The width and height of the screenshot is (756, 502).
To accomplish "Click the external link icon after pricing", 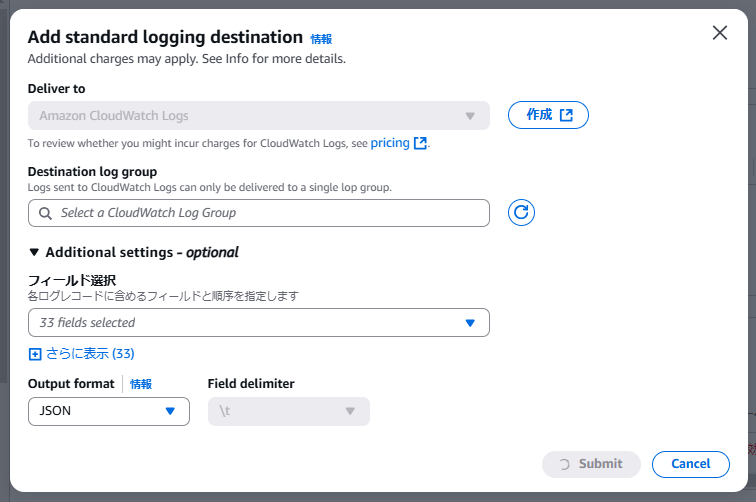I will 420,143.
